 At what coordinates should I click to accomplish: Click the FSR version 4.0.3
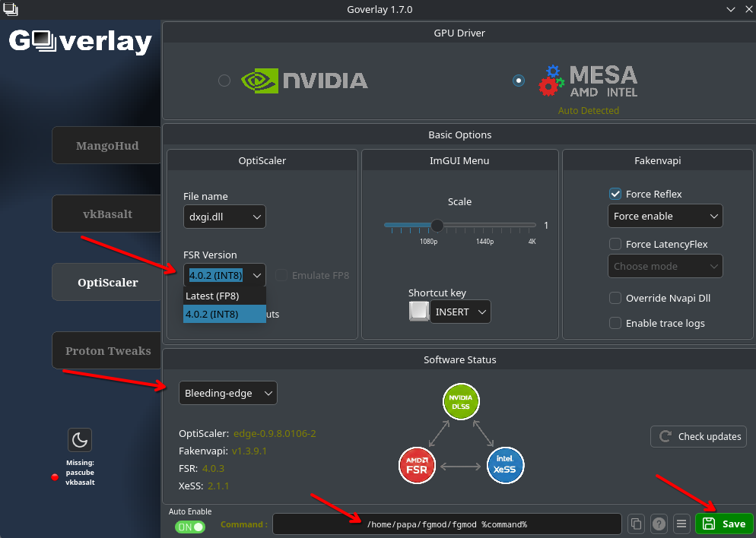(x=213, y=469)
